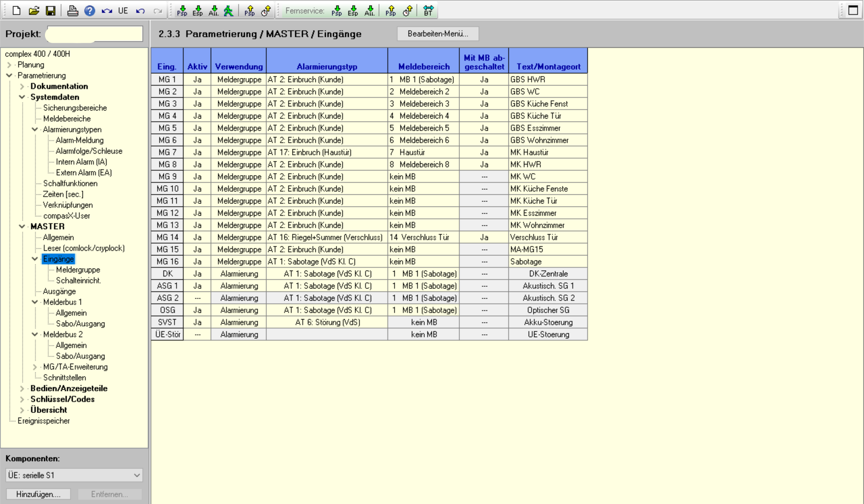Screen dimensions: 864x504
Task: Select Ereignisspeicher in the tree
Action: point(44,421)
